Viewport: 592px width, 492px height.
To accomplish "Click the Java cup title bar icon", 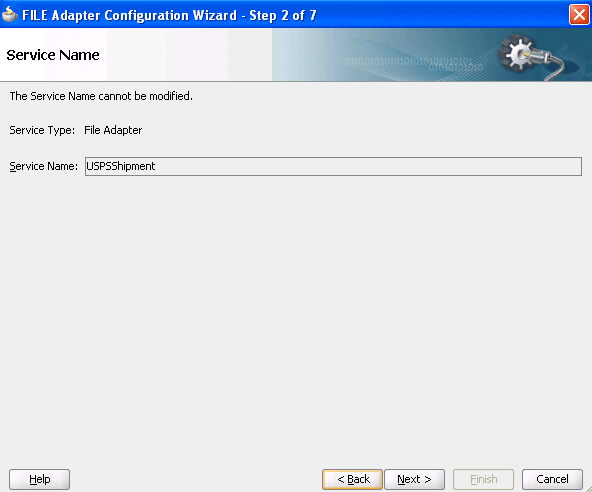I will click(9, 14).
